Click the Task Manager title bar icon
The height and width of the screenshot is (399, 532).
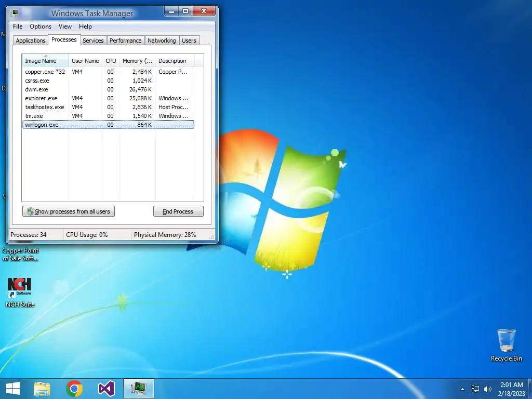(15, 13)
